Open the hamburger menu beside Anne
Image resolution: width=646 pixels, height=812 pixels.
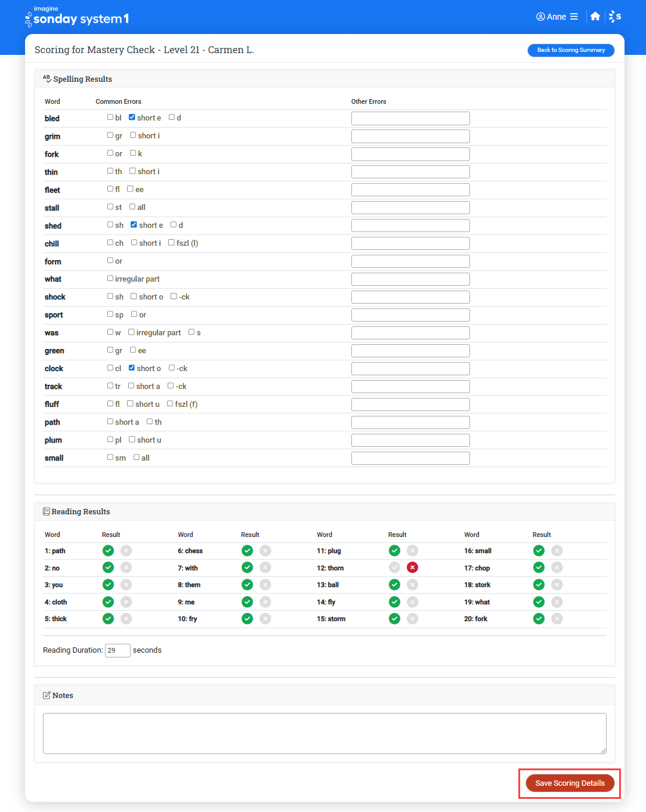(x=576, y=16)
